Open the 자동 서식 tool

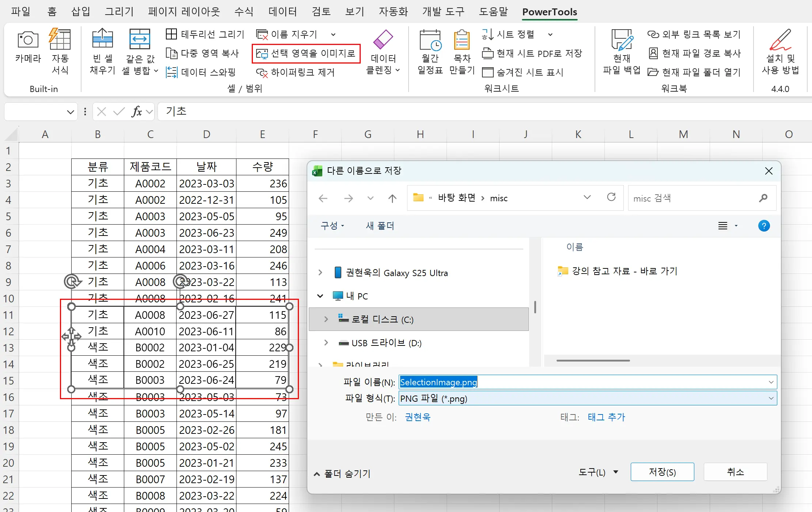(x=60, y=49)
